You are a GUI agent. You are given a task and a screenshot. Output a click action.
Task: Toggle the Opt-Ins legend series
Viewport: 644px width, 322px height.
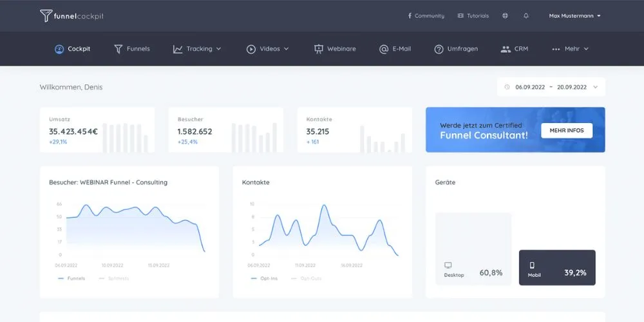263,278
